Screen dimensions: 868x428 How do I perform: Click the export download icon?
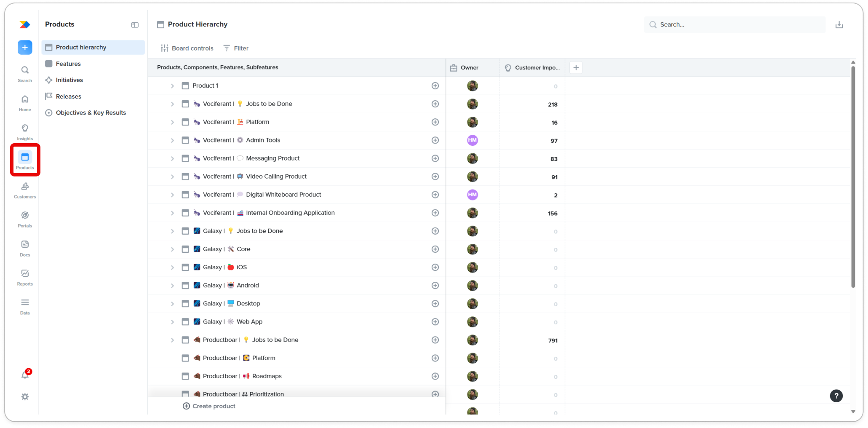(x=839, y=25)
